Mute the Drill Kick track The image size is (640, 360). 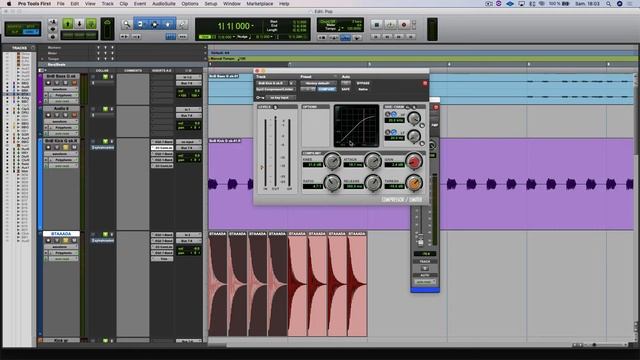74,147
